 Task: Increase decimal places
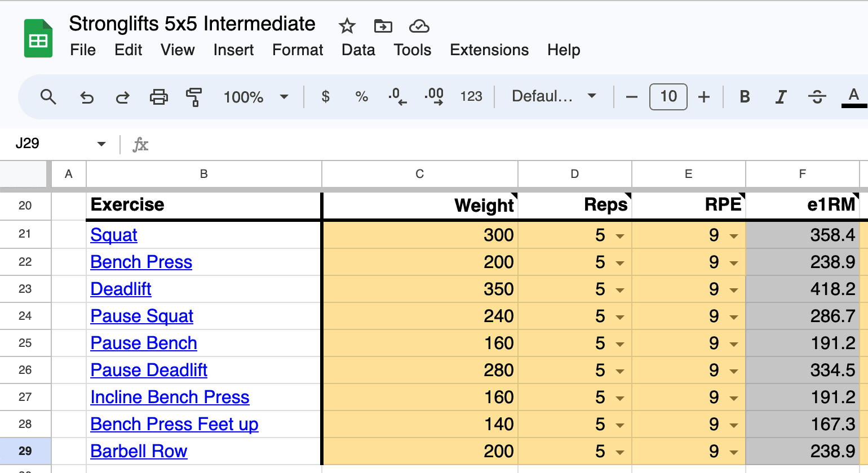point(433,97)
